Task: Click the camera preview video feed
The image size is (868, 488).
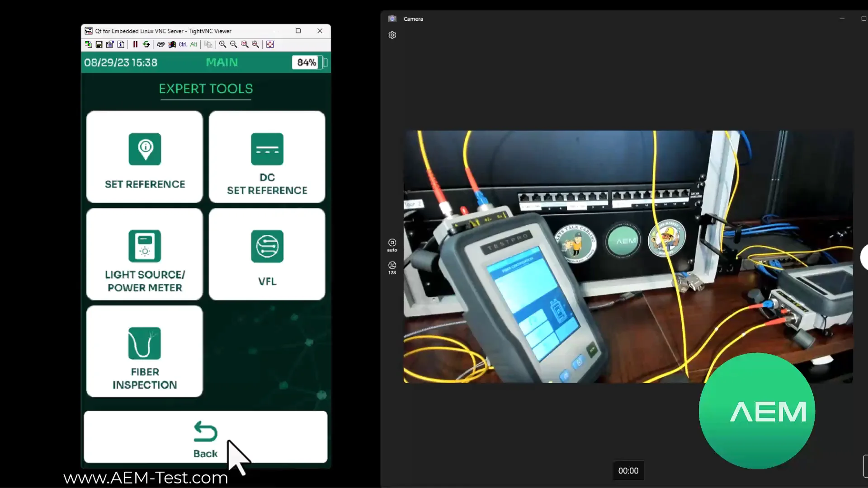Action: point(628,257)
